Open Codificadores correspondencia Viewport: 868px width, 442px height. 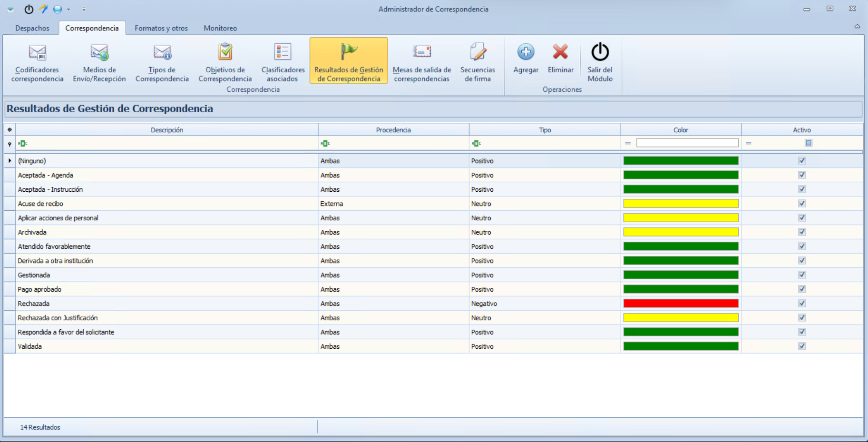37,61
